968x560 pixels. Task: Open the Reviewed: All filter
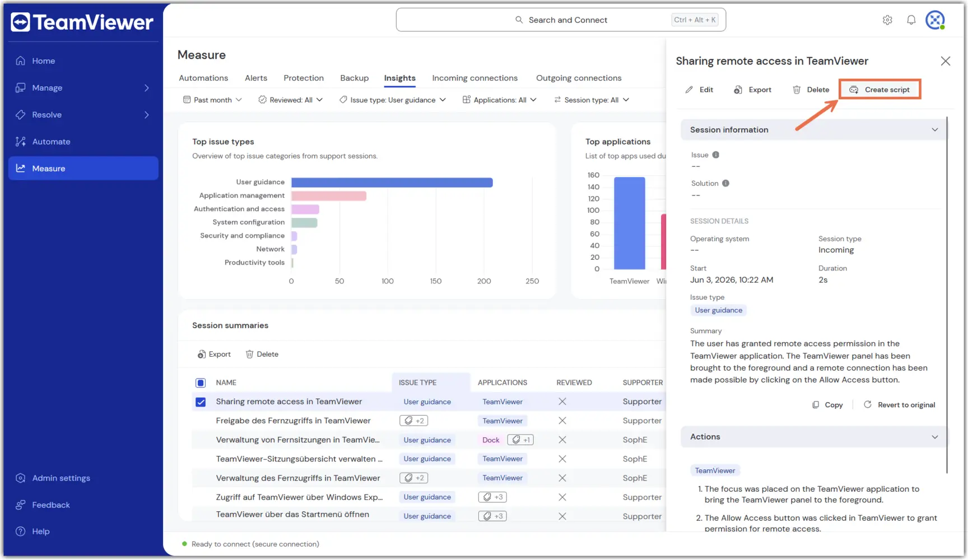click(291, 100)
